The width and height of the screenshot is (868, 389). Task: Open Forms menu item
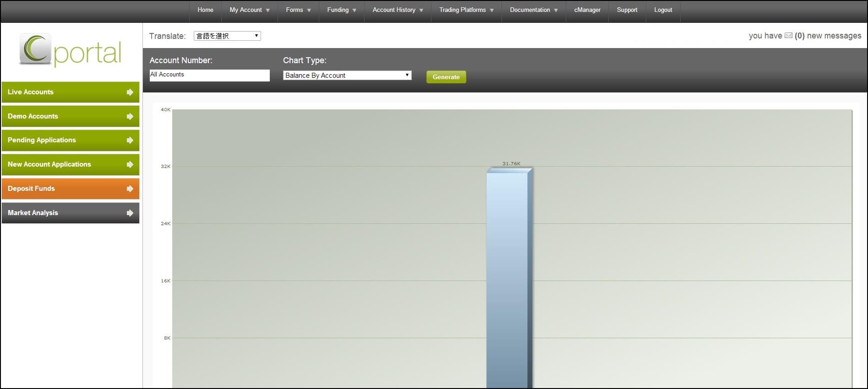[x=295, y=10]
